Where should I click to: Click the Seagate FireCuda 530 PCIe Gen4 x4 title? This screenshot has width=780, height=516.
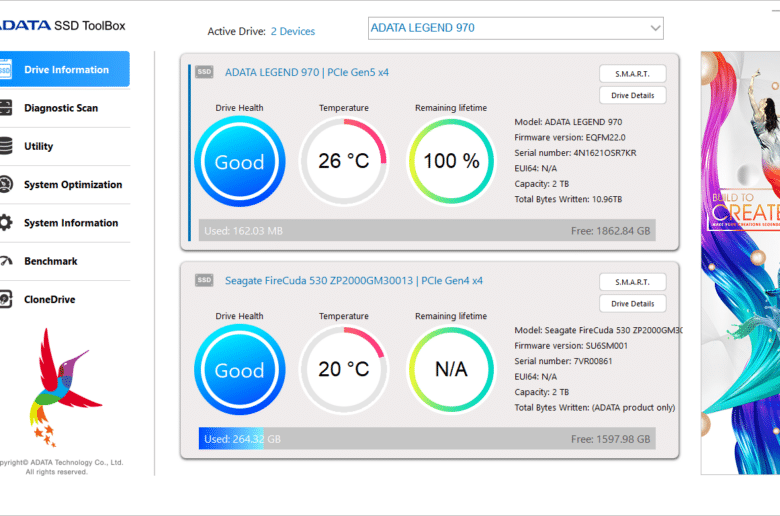(x=354, y=281)
